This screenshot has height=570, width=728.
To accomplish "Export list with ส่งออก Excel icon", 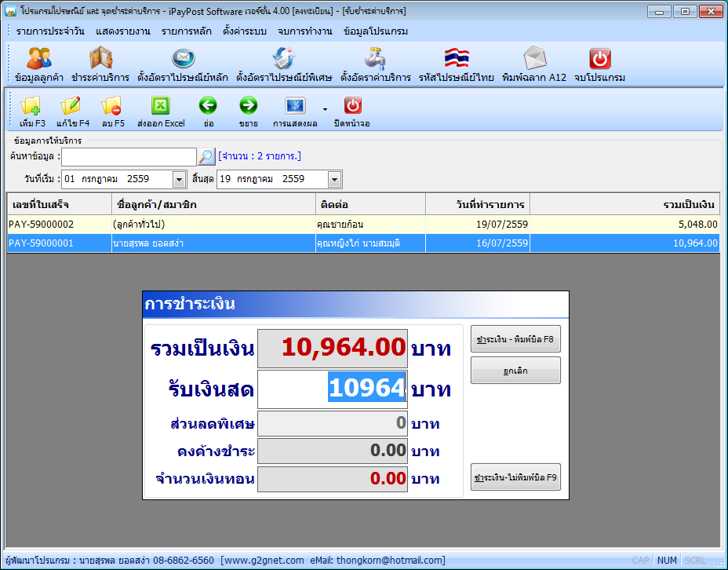I will tap(161, 106).
